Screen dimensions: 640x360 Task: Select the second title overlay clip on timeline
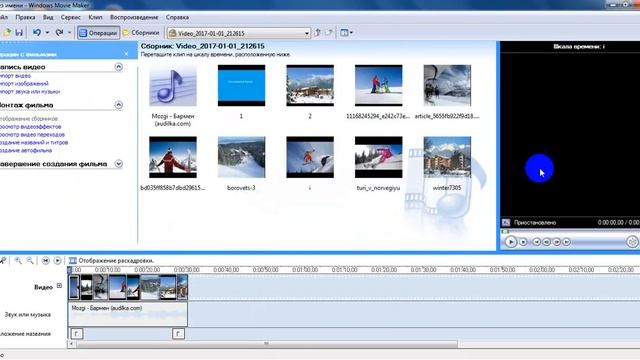[178, 334]
